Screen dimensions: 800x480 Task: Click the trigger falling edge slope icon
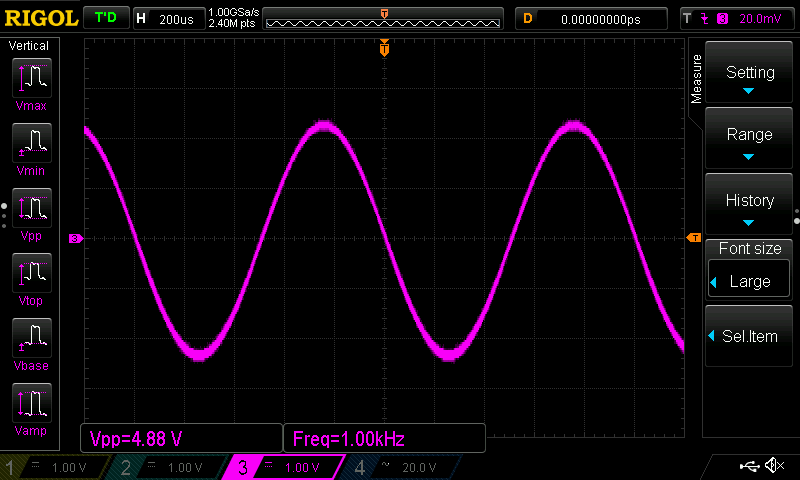705,19
